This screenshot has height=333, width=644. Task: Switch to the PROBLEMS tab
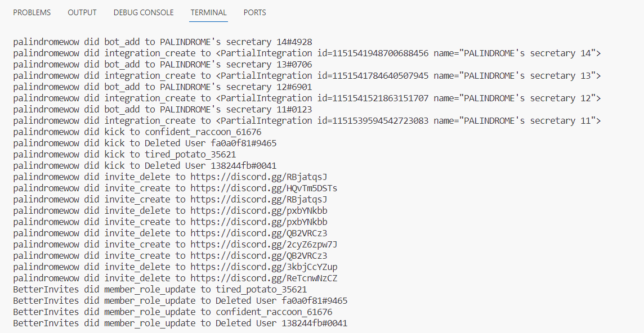pos(32,12)
